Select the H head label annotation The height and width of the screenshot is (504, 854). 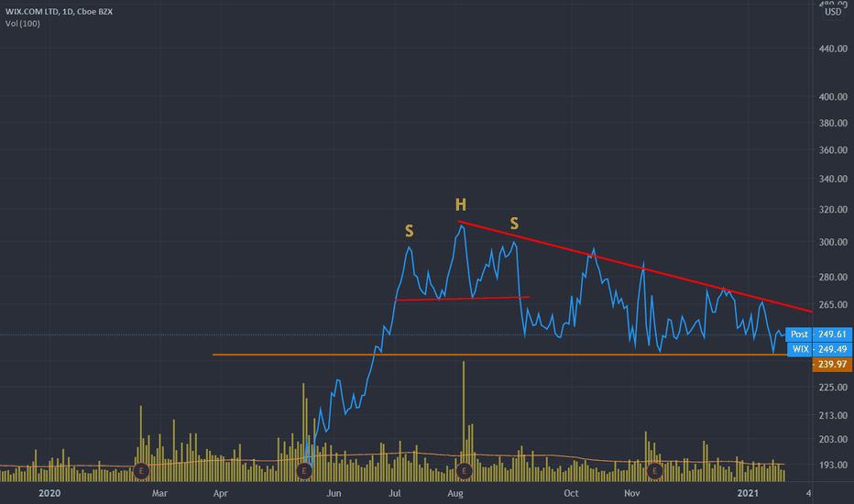tap(461, 205)
